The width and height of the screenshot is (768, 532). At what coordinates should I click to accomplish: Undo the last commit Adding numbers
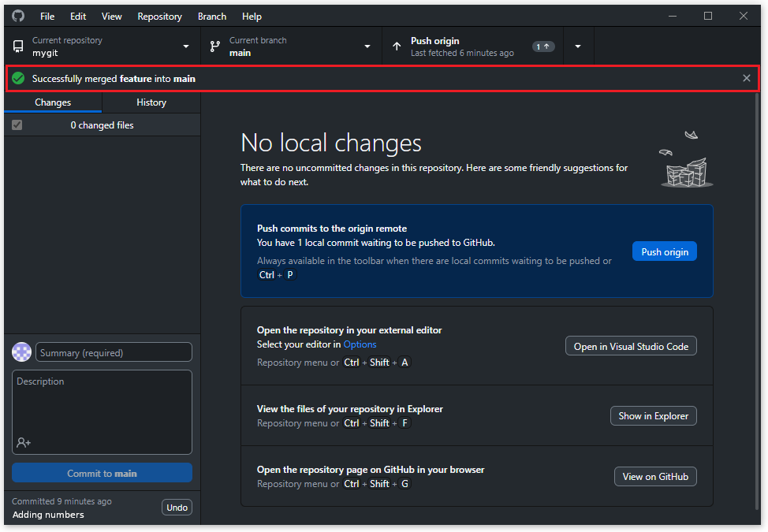tap(177, 508)
